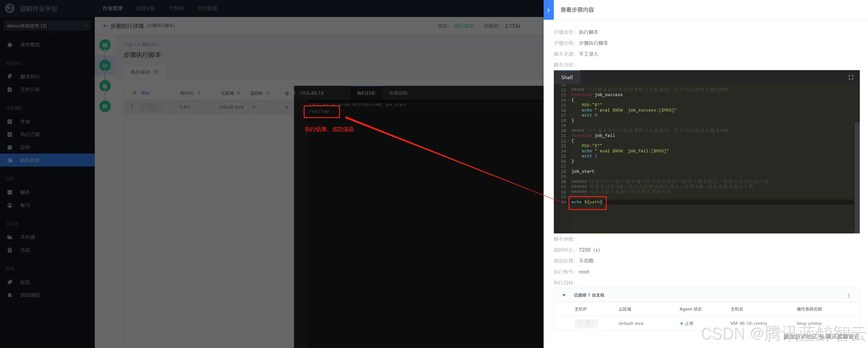Select the 执行成功 result tab
The width and height of the screenshot is (868, 348).
tap(144, 72)
